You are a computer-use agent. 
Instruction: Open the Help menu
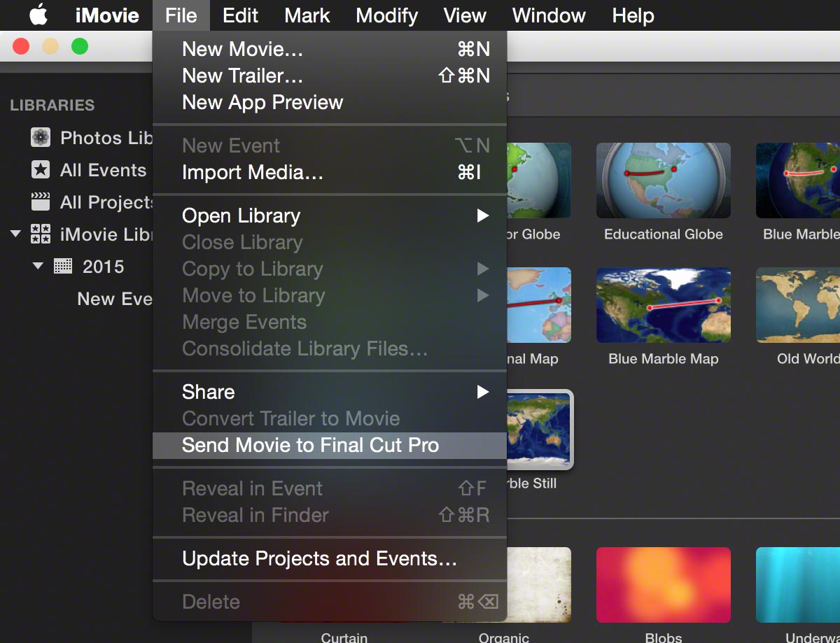[x=633, y=15]
